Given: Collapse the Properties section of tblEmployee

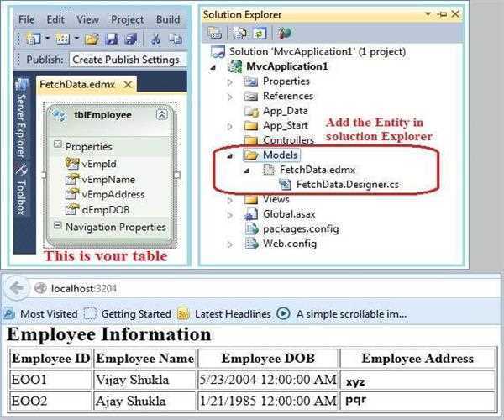Looking at the screenshot, I should pyautogui.click(x=57, y=145).
